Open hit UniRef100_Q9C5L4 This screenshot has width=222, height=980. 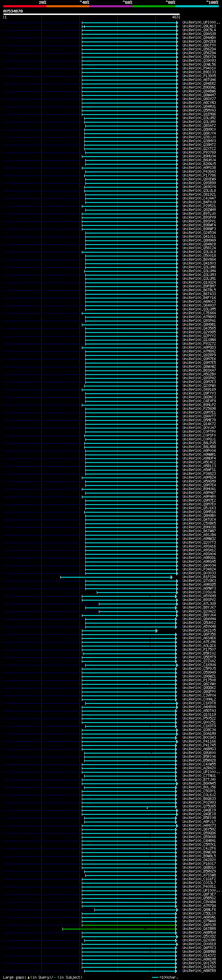pyautogui.click(x=199, y=30)
